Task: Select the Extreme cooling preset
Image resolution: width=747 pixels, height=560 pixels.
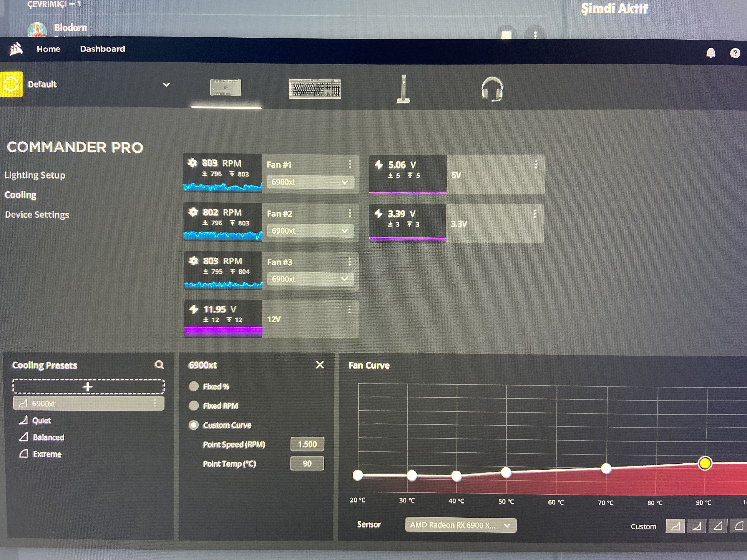Action: [x=47, y=454]
